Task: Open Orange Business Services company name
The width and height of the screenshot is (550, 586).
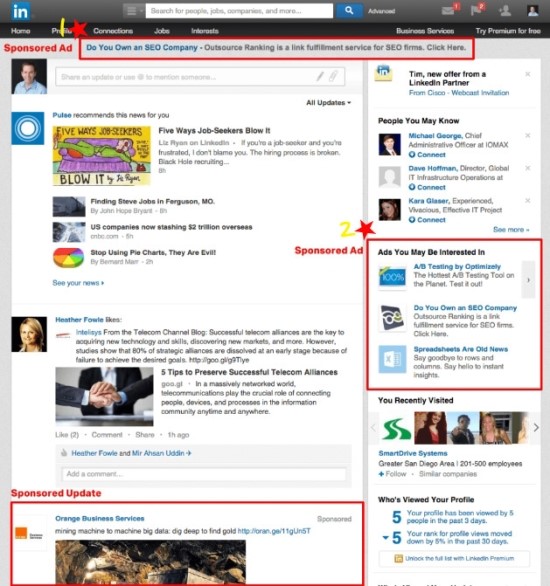Action: click(99, 518)
